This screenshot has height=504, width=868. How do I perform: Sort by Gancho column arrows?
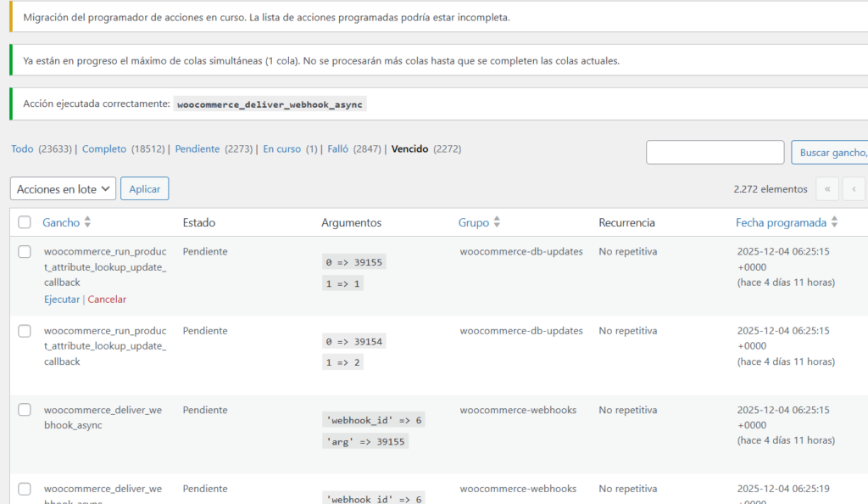tap(87, 222)
